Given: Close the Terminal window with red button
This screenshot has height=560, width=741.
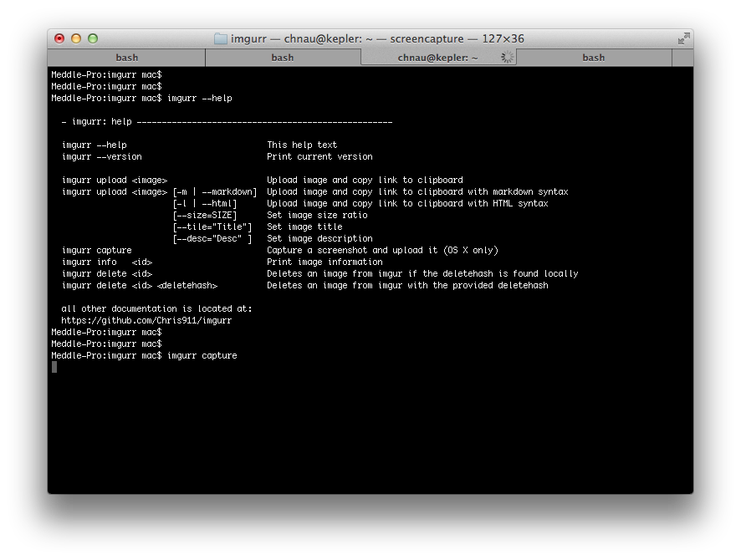Looking at the screenshot, I should click(59, 38).
